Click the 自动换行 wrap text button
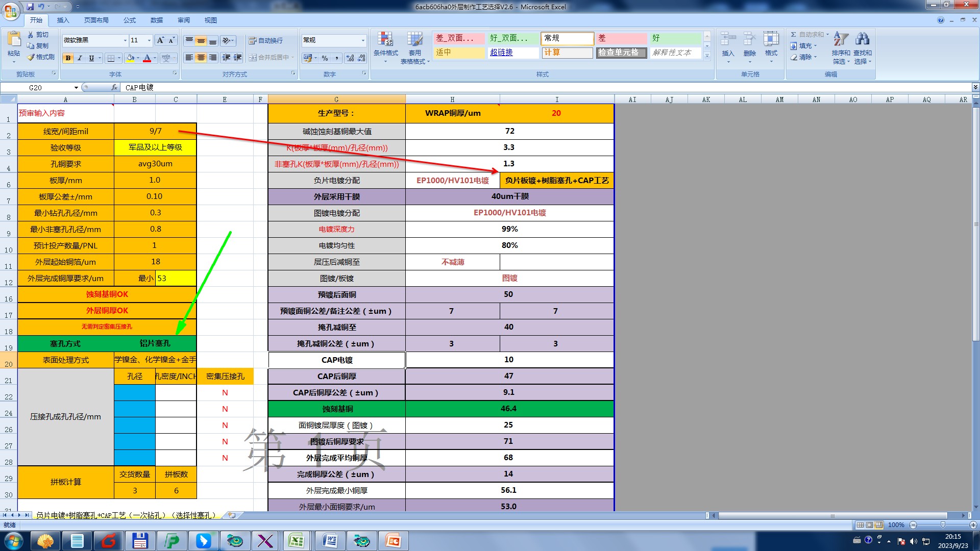Viewport: 980px width, 551px height. coord(265,41)
